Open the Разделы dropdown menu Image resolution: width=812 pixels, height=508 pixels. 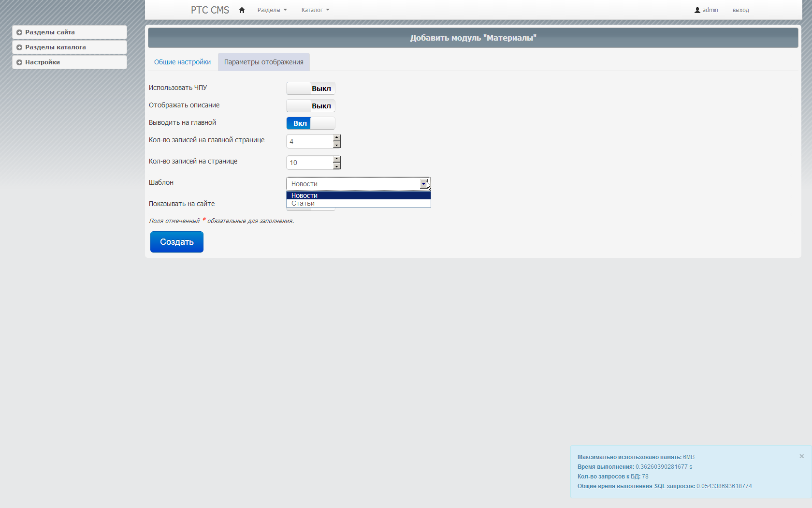click(x=272, y=10)
